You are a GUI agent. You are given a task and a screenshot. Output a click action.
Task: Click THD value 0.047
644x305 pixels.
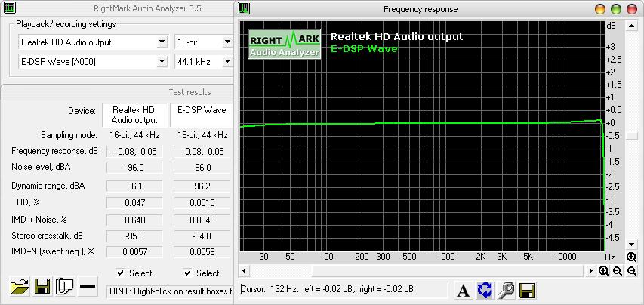coord(134,203)
